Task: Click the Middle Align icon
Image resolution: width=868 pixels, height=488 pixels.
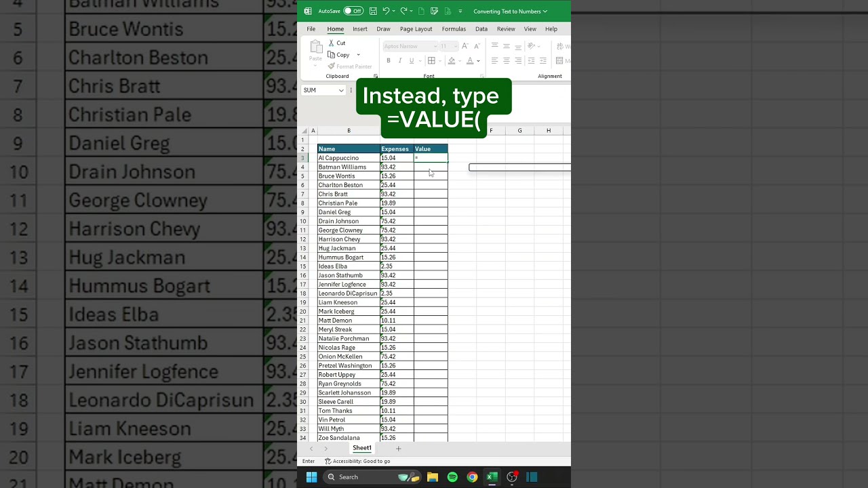Action: tap(507, 46)
